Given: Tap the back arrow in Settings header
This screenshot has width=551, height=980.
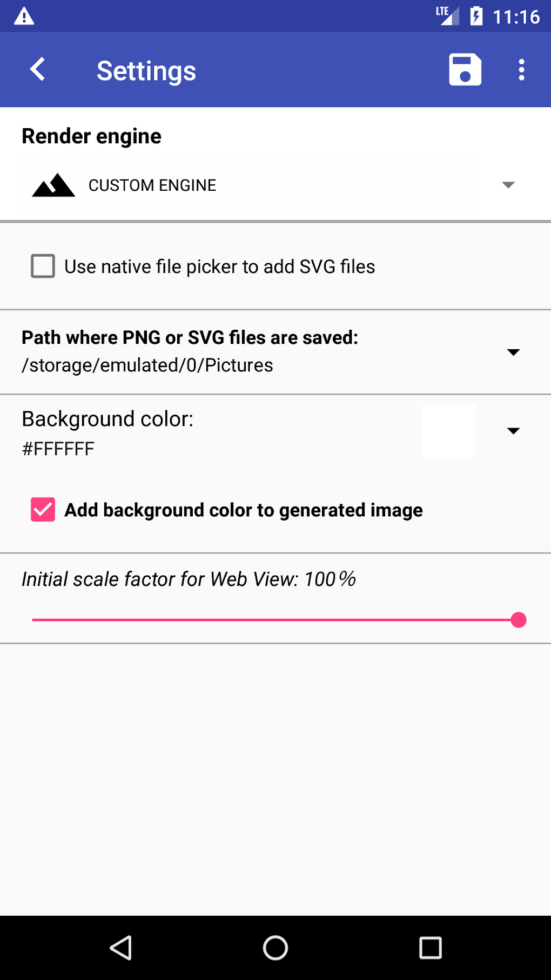Looking at the screenshot, I should coord(38,70).
